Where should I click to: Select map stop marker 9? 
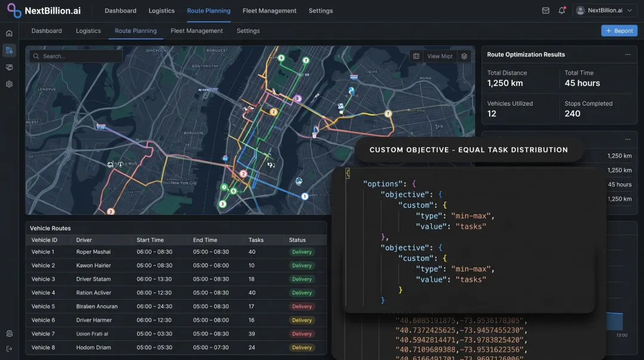pos(281,58)
